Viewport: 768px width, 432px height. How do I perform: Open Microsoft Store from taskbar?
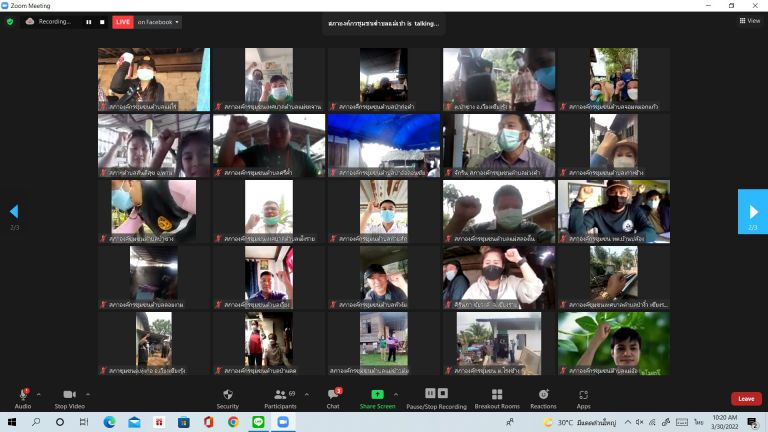tap(184, 422)
